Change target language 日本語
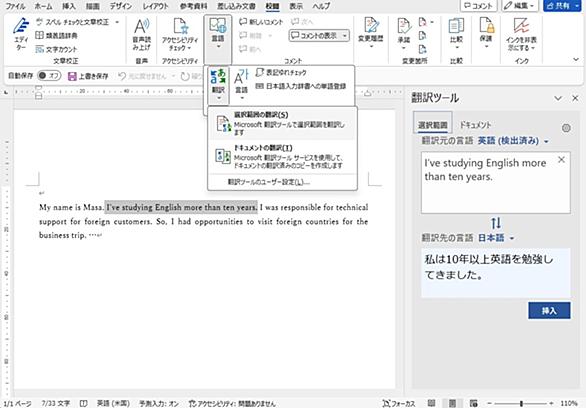 (x=496, y=238)
